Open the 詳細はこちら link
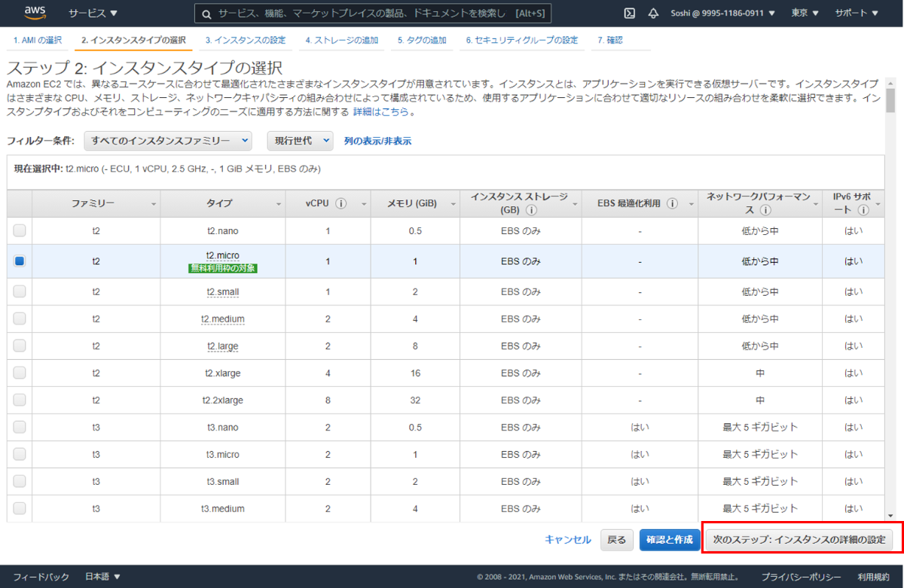The image size is (904, 588). click(x=381, y=112)
